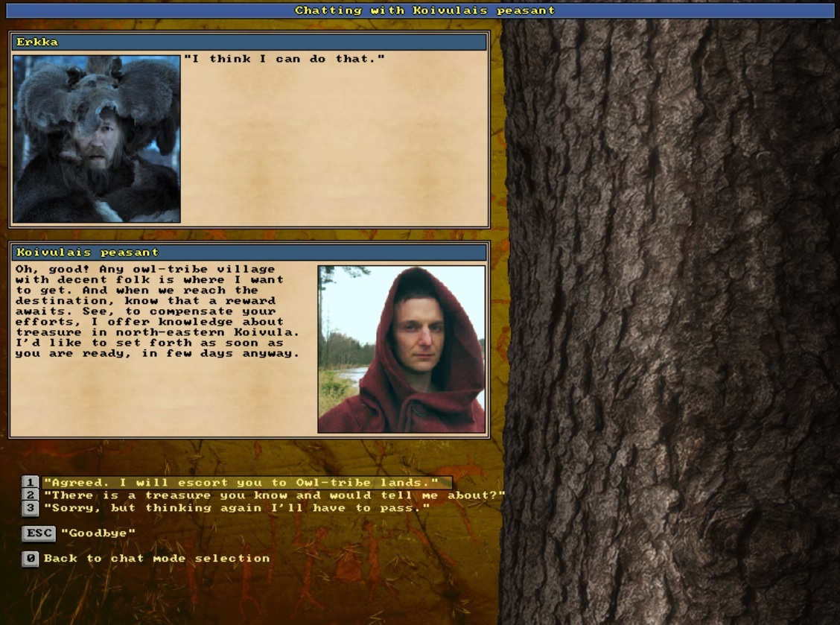Click the Erkka name header
The width and height of the screenshot is (840, 625).
[249, 42]
